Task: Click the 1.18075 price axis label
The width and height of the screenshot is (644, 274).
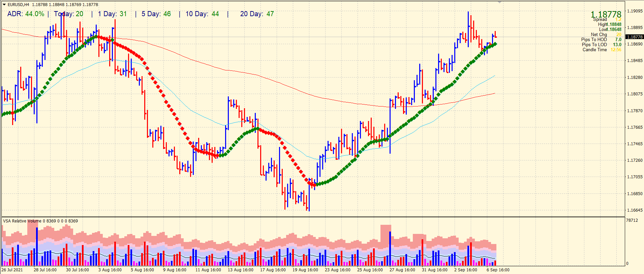Action: (635, 94)
